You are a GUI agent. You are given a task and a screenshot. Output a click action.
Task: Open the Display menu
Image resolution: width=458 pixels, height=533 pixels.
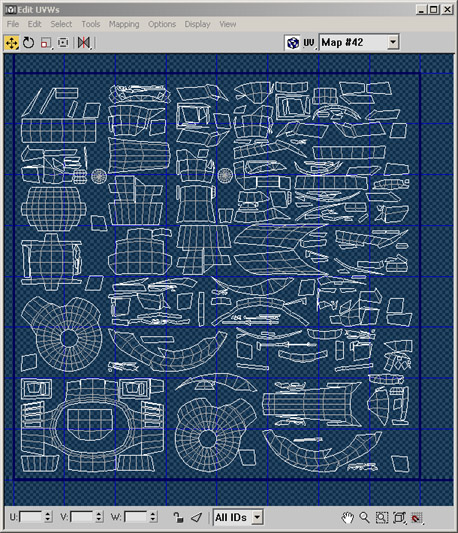pos(197,24)
